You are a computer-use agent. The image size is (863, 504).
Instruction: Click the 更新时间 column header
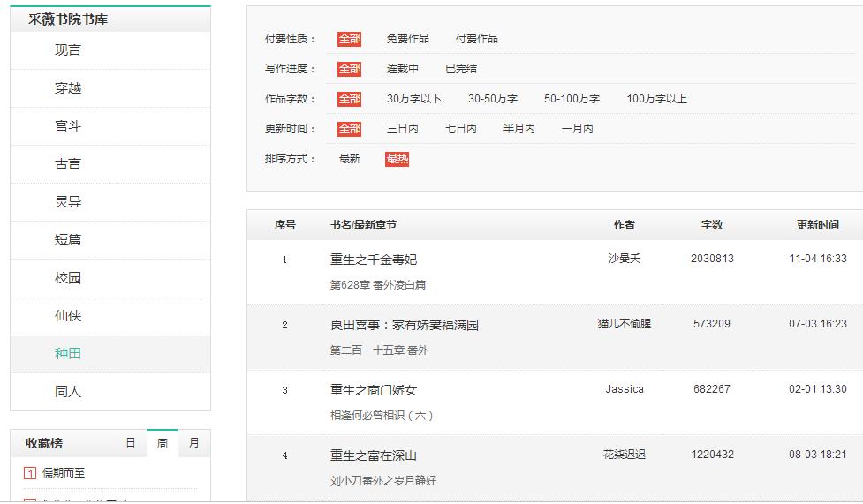coord(817,225)
